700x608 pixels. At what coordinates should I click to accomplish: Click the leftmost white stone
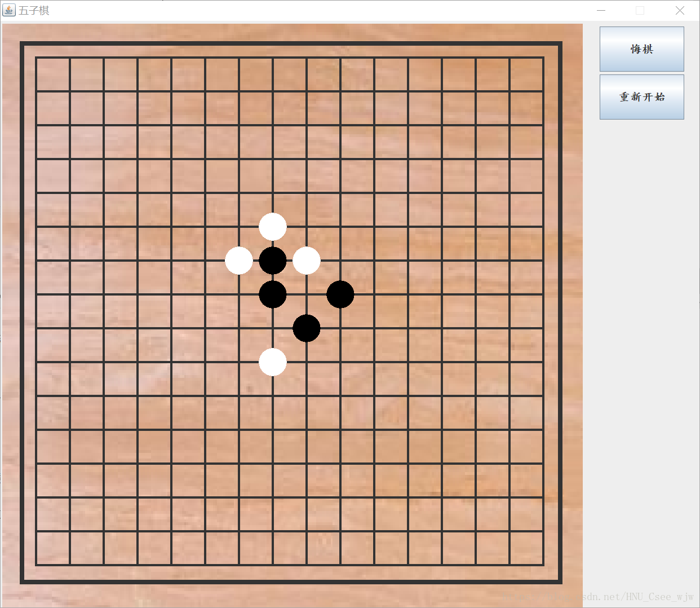239,261
